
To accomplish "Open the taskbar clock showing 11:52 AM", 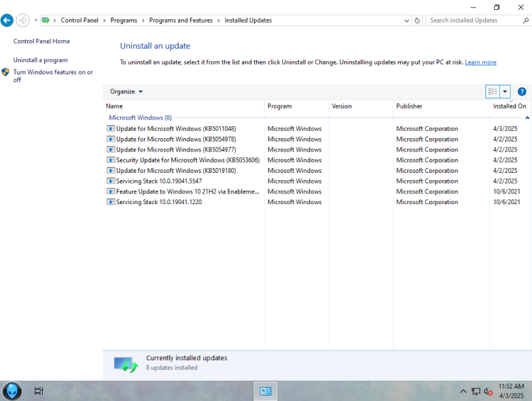I will [511, 391].
